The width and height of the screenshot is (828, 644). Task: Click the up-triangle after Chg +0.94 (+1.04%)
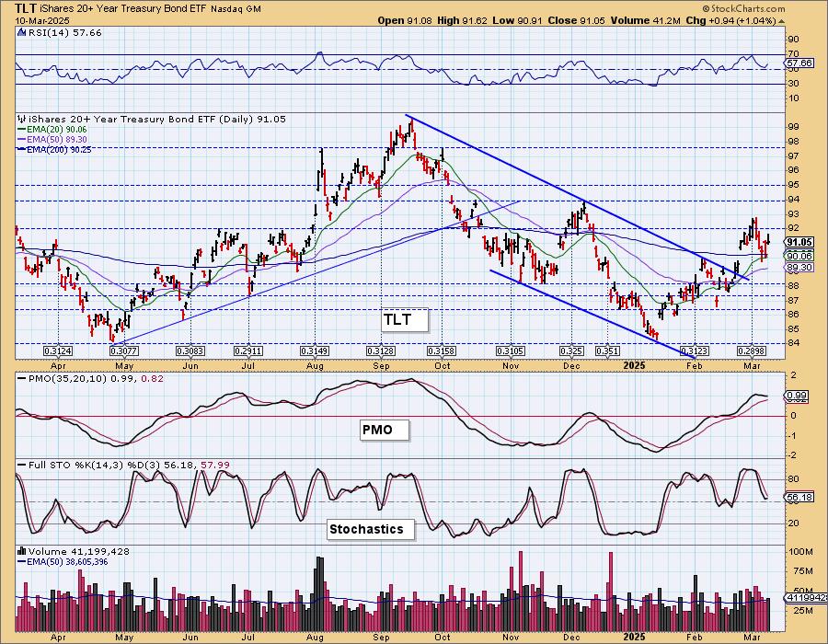point(781,21)
